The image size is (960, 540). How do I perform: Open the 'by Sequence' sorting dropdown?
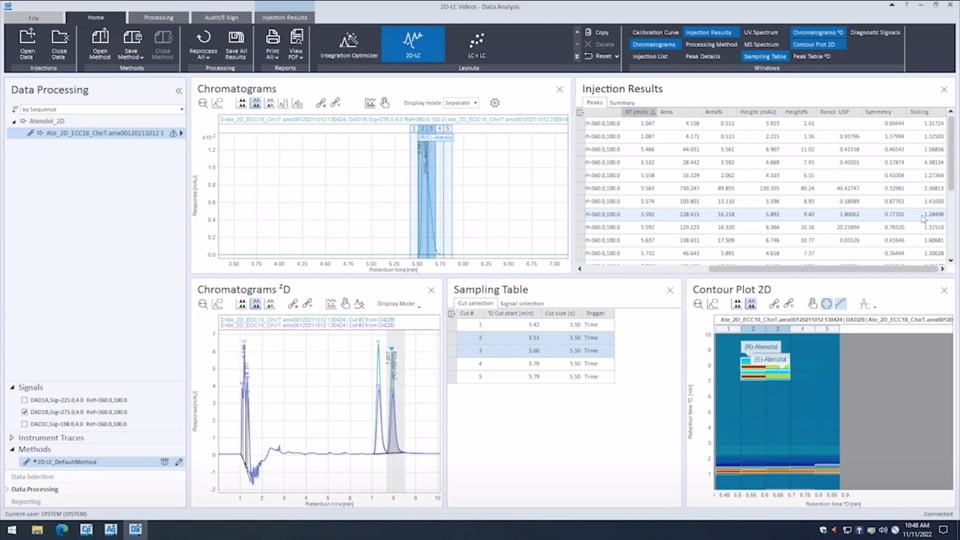pos(95,108)
